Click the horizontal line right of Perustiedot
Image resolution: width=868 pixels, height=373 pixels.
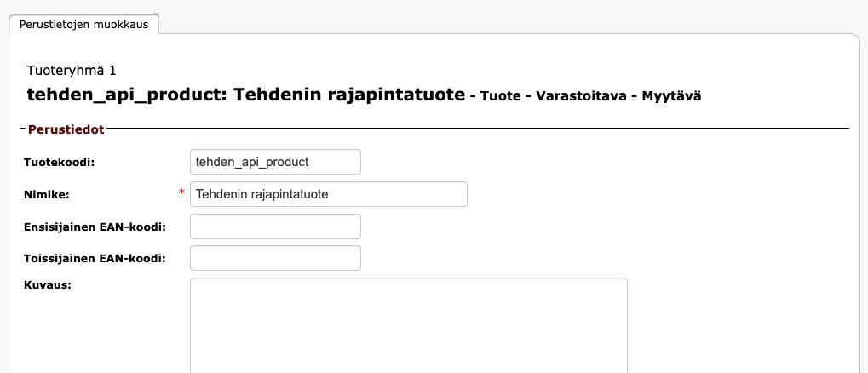click(x=477, y=129)
